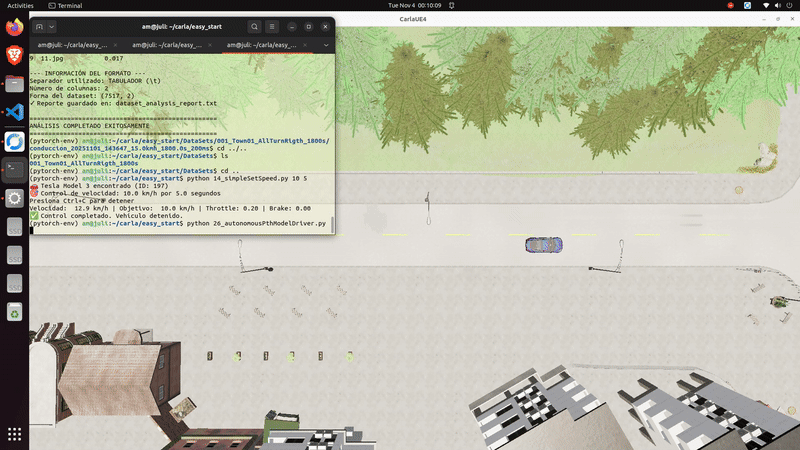
Task: Click Activities in the top bar
Action: pos(20,5)
